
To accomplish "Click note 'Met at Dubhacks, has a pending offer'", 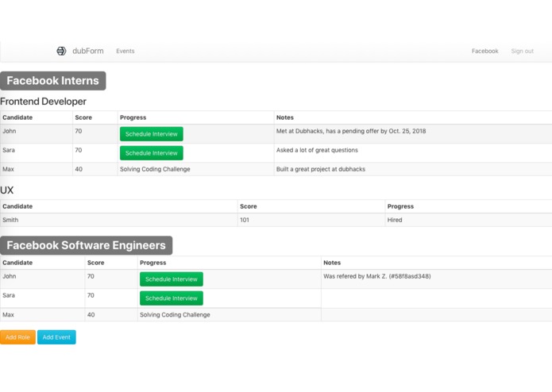I will [x=351, y=131].
